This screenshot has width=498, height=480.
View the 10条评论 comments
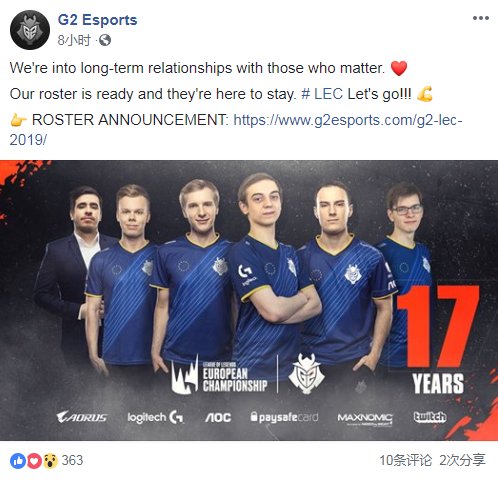click(405, 461)
